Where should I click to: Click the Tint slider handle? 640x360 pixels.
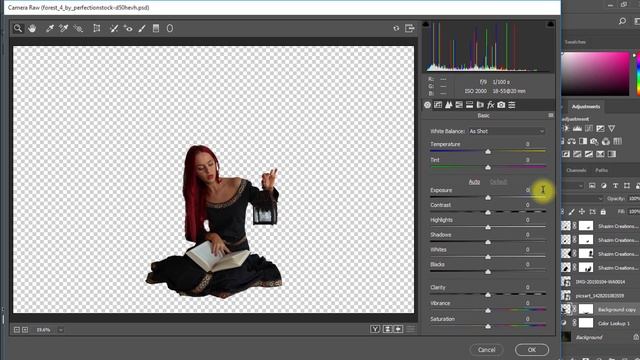(x=488, y=167)
